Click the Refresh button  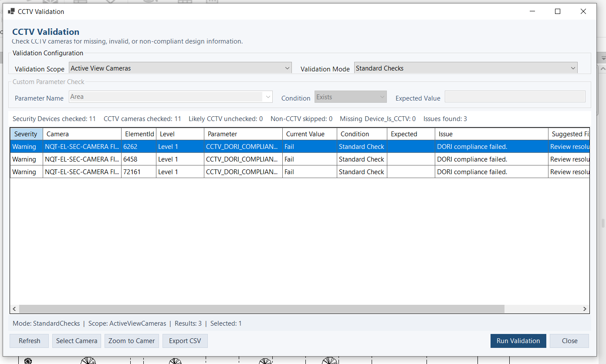[x=30, y=341]
